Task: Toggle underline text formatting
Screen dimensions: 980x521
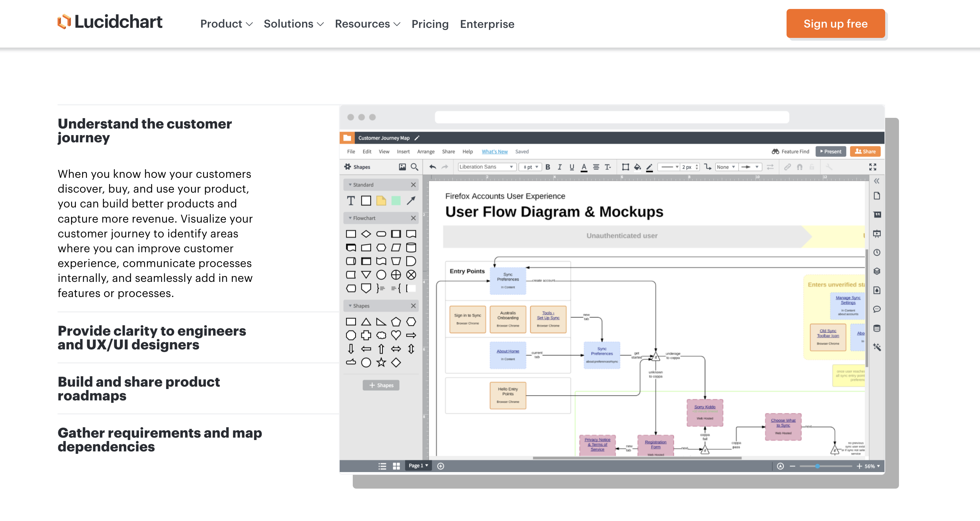Action: pyautogui.click(x=571, y=167)
